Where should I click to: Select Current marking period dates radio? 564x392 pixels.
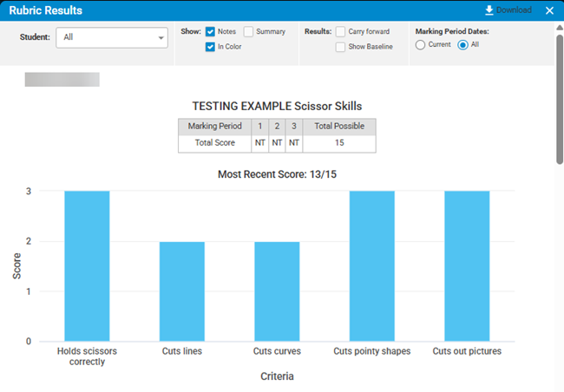(421, 45)
